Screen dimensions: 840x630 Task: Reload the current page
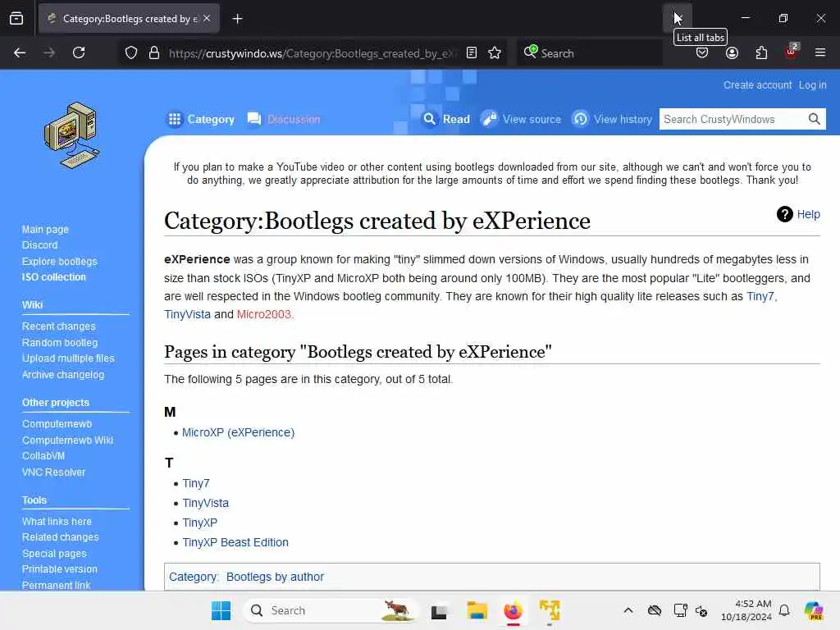point(79,52)
